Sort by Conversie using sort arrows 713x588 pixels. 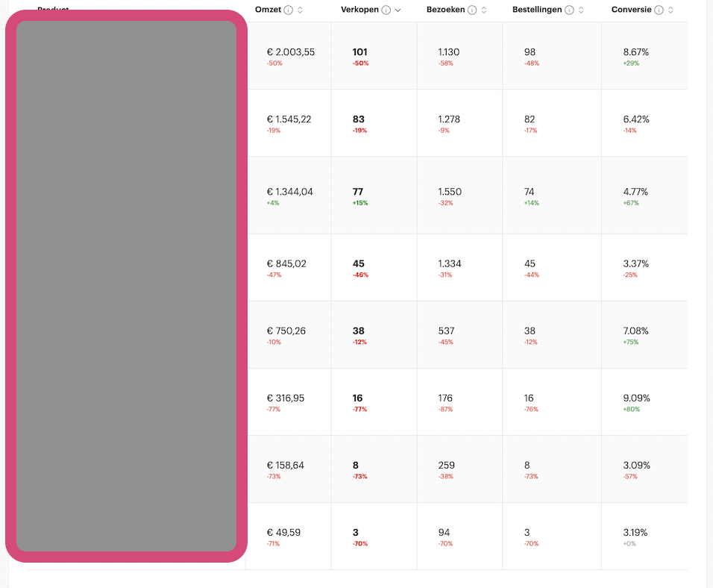tap(670, 10)
